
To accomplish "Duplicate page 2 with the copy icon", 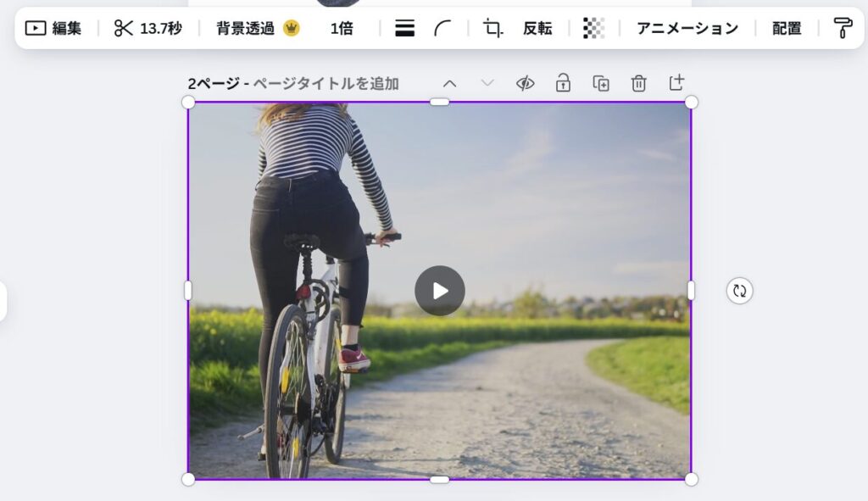I will [601, 83].
